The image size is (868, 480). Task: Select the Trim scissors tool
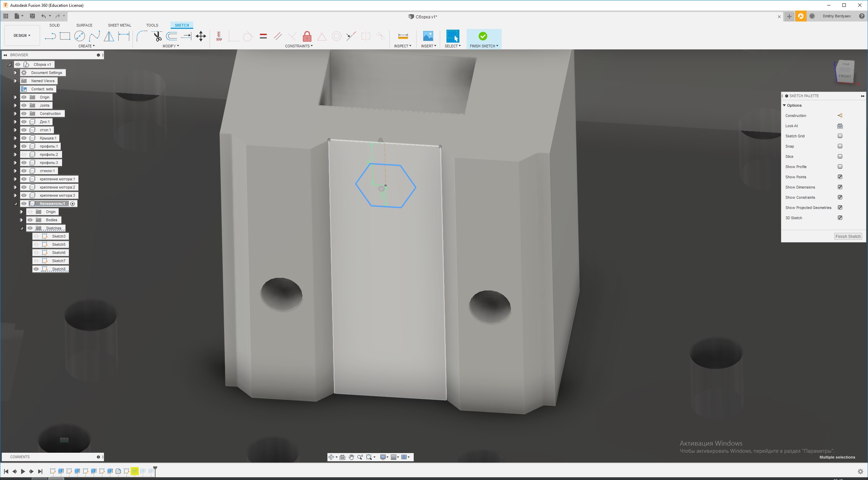[x=157, y=36]
